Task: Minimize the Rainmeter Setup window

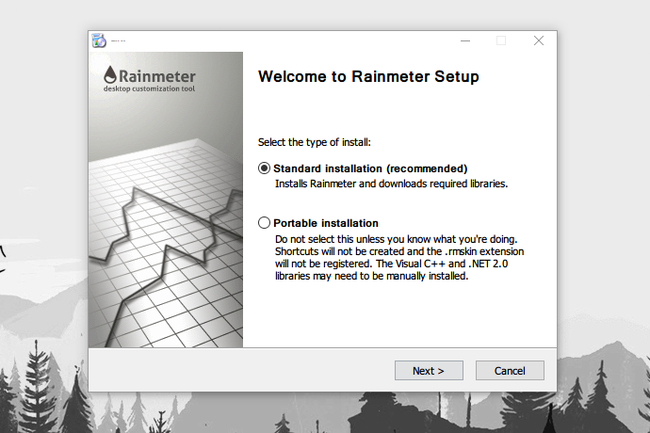Action: click(x=465, y=41)
